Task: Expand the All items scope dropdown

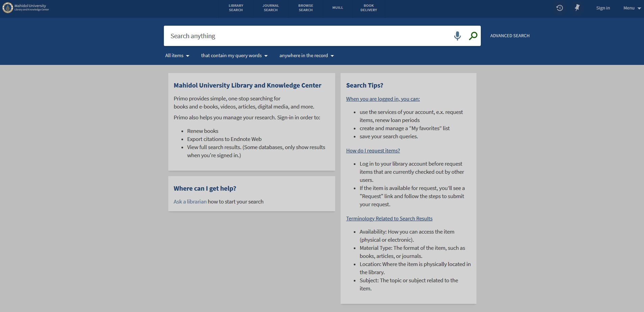Action: point(177,55)
